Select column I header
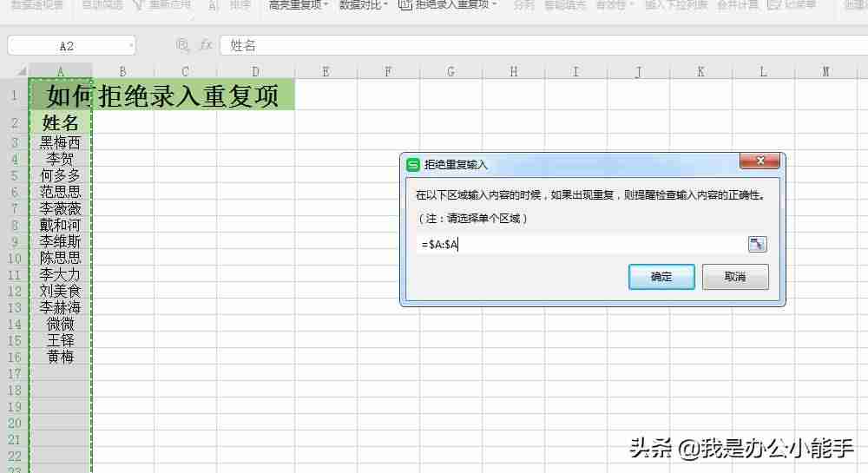 pos(575,71)
